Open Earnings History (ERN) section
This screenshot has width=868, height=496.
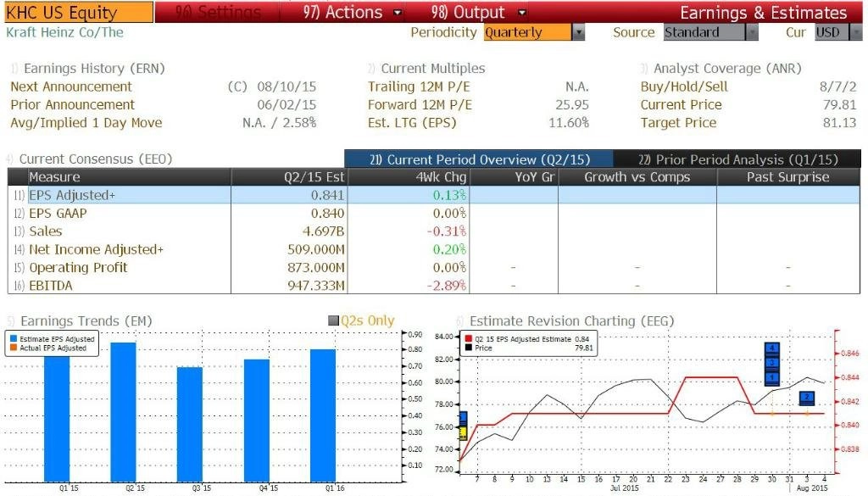(94, 69)
